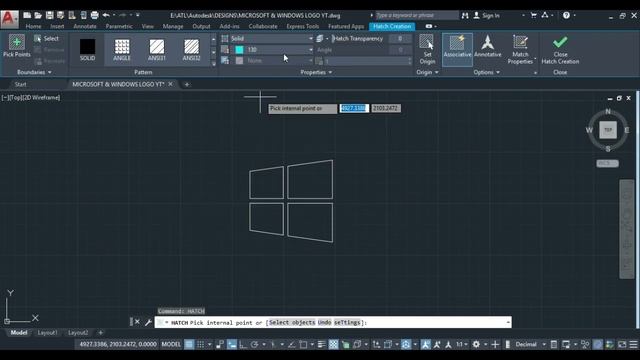Click the Match Properties tool
Viewport: 640px width, 360px height.
[520, 49]
